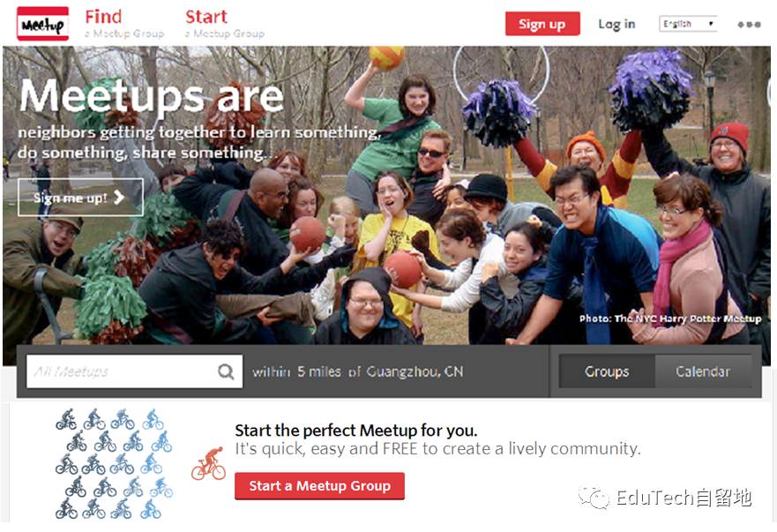Click the orange cyclist illustration

(x=209, y=463)
